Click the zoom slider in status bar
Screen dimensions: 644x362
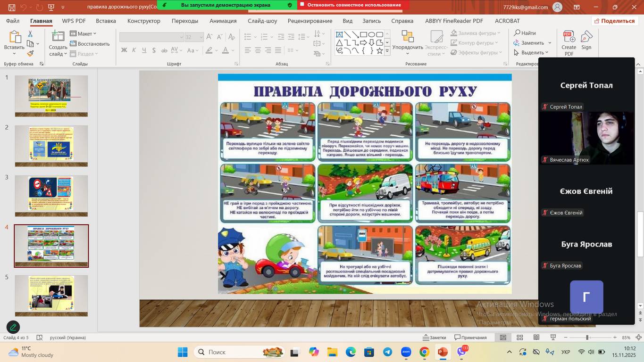coord(587,337)
